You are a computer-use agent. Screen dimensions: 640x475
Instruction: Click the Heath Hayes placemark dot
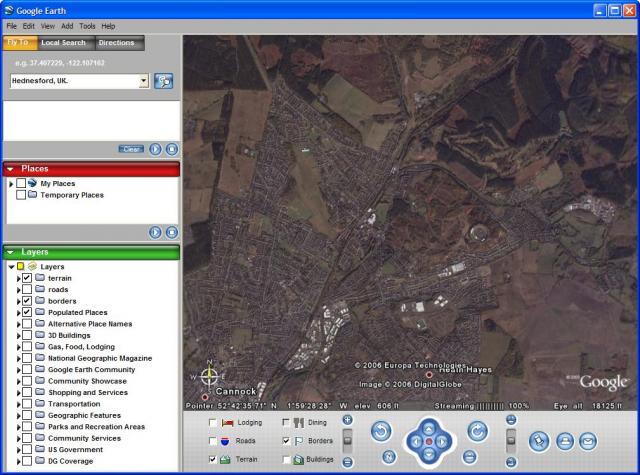coord(429,375)
